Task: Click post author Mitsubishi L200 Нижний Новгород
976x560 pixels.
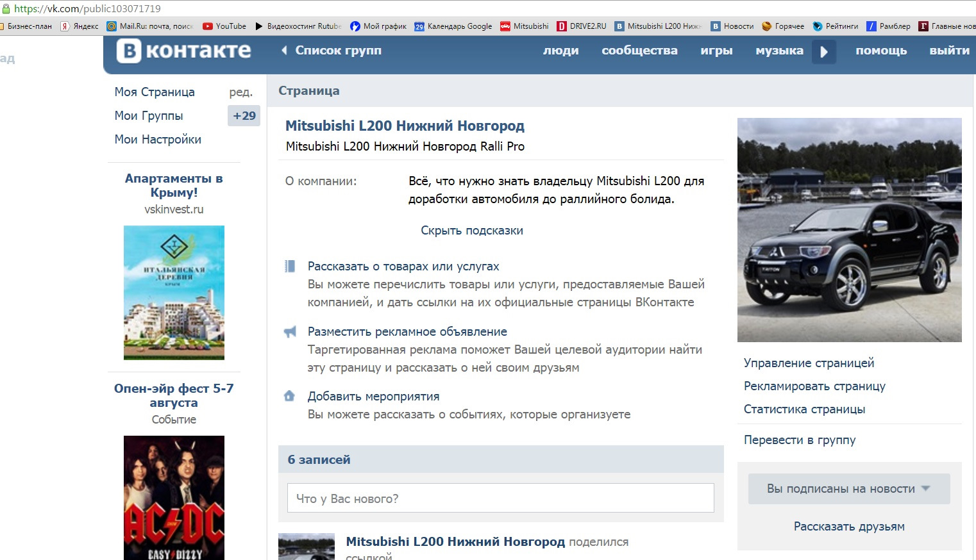Action: 455,541
